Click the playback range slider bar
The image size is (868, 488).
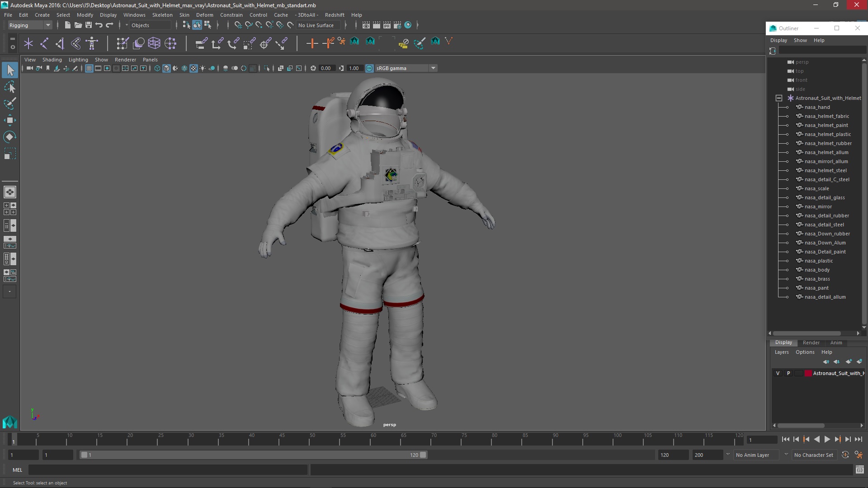point(253,455)
